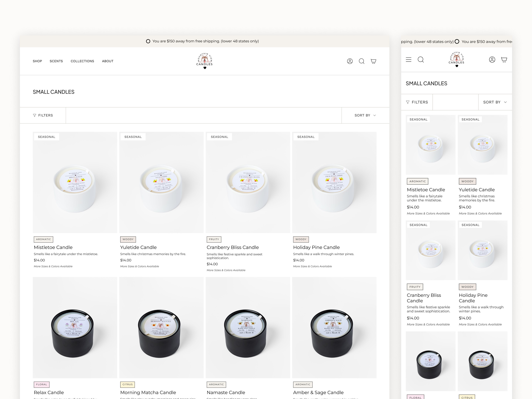Tap account icon in mobile header
This screenshot has height=399, width=532.
pos(492,60)
